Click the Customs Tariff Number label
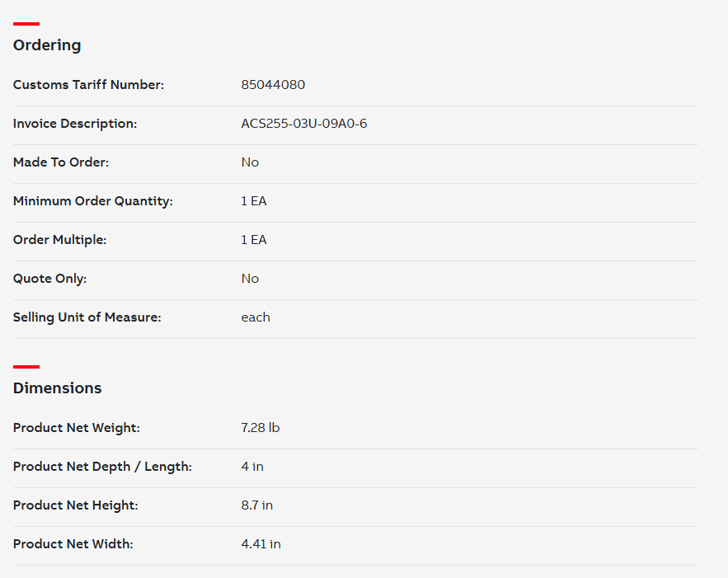728x578 pixels. click(89, 84)
